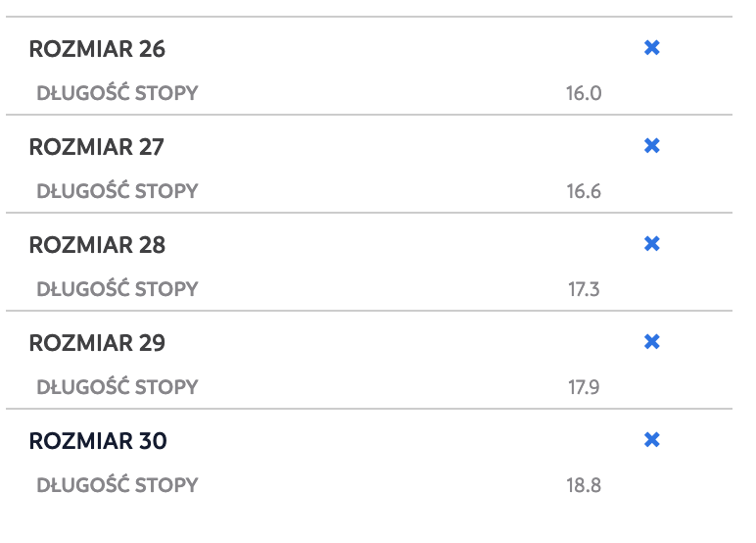Click DŁUGOŚĆ STOPY label under size 26
The image size is (756, 543).
coord(118,93)
